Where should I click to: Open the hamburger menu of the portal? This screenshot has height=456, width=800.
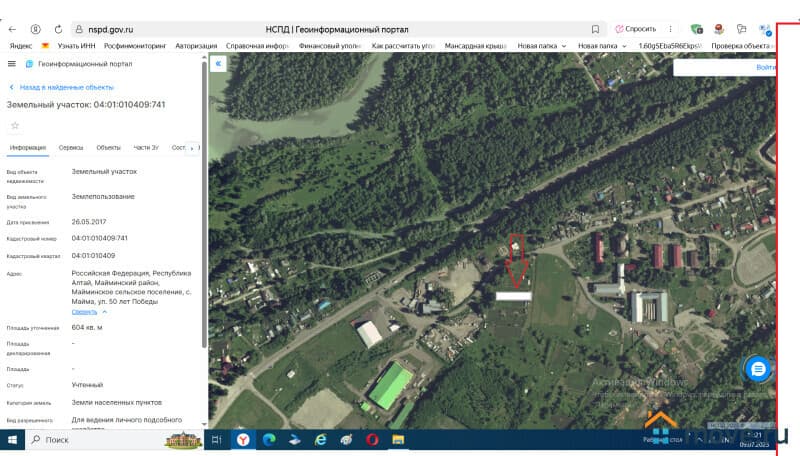click(12, 64)
